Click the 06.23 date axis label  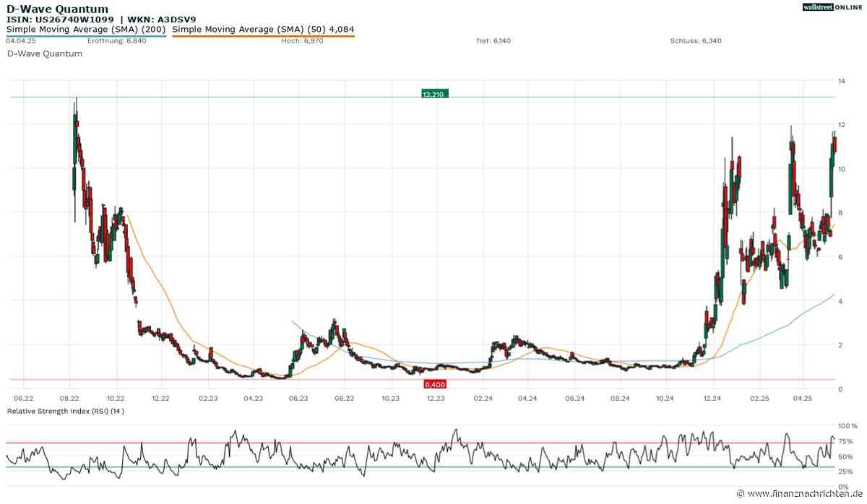[x=298, y=397]
